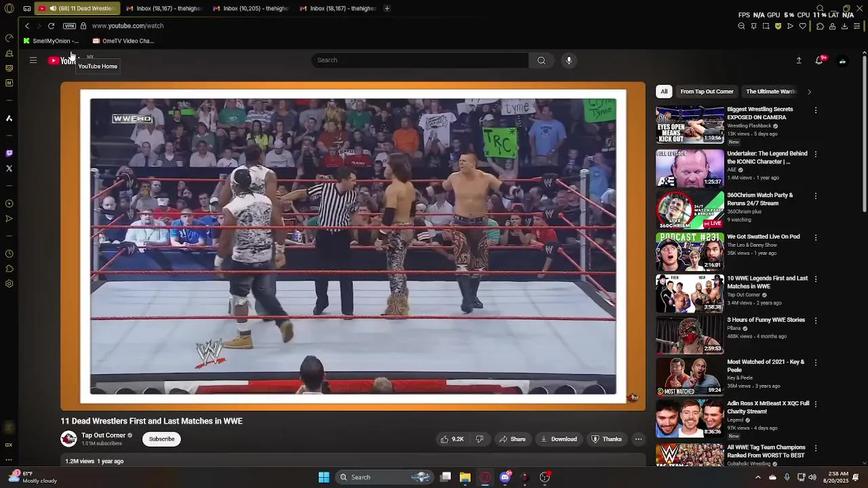Viewport: 868px width, 488px height.
Task: Open tab islands workspace icon
Action: [x=26, y=8]
